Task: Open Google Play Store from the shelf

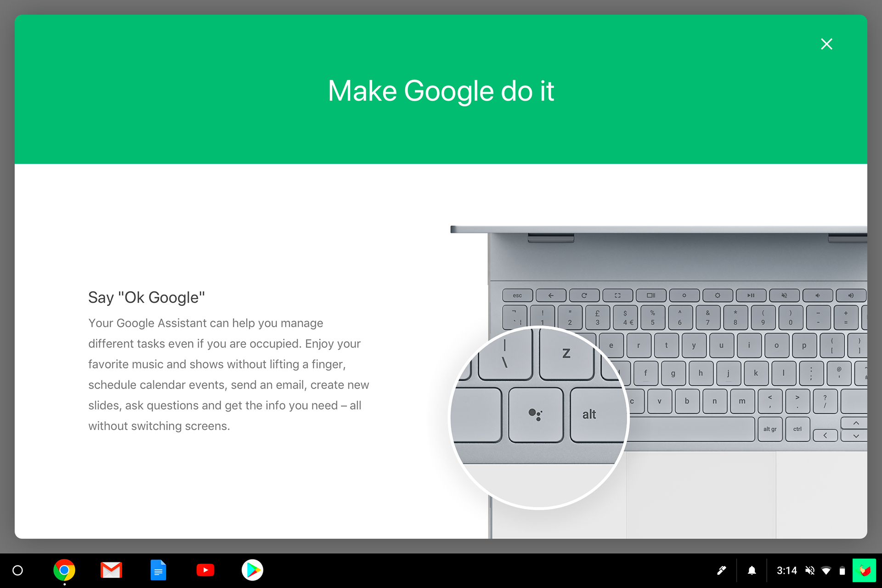Action: (252, 570)
